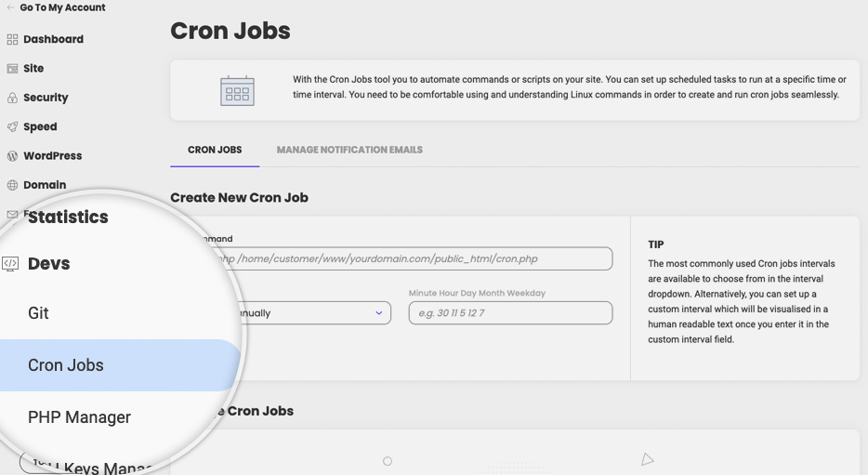Viewport: 868px width, 475px height.
Task: Click the Devs code monitor icon
Action: tap(10, 263)
